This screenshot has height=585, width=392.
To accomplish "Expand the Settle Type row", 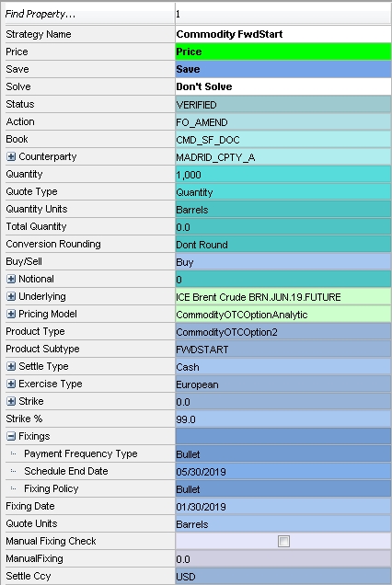I will click(x=11, y=366).
